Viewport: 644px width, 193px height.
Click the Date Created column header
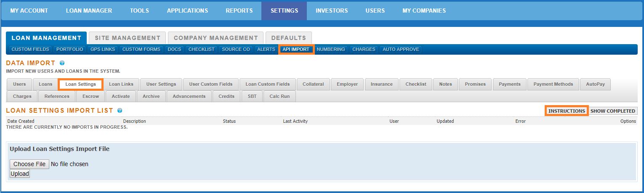21,121
